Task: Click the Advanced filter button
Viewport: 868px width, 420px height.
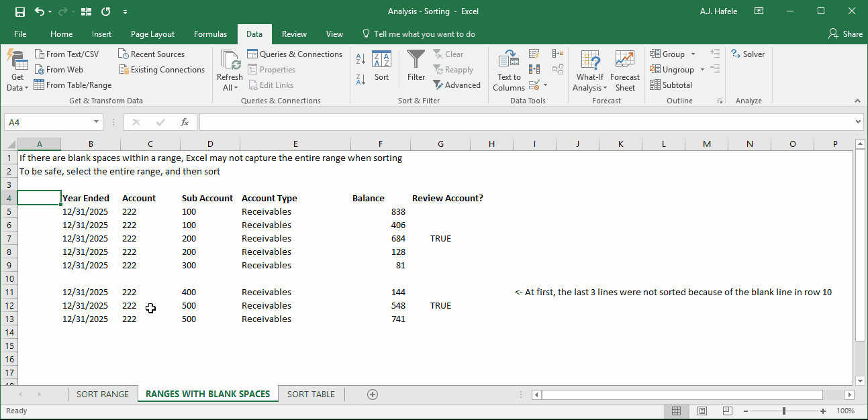Action: click(x=456, y=85)
